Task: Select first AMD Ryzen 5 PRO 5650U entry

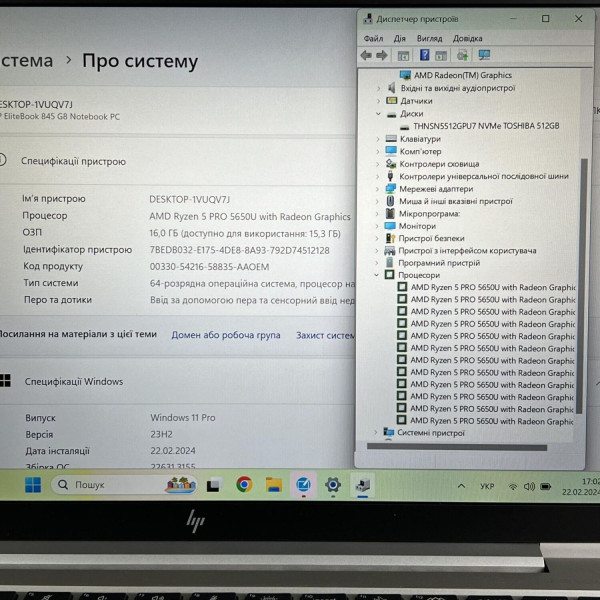Action: [x=493, y=287]
